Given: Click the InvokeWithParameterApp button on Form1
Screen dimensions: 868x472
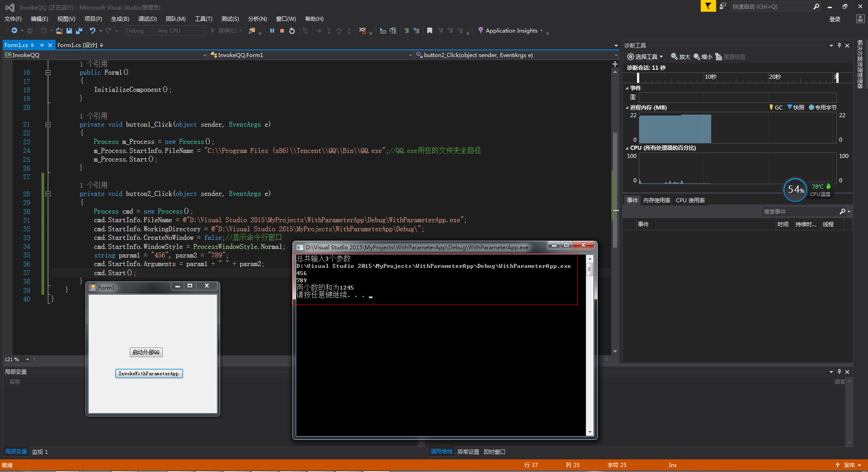Looking at the screenshot, I should click(149, 373).
